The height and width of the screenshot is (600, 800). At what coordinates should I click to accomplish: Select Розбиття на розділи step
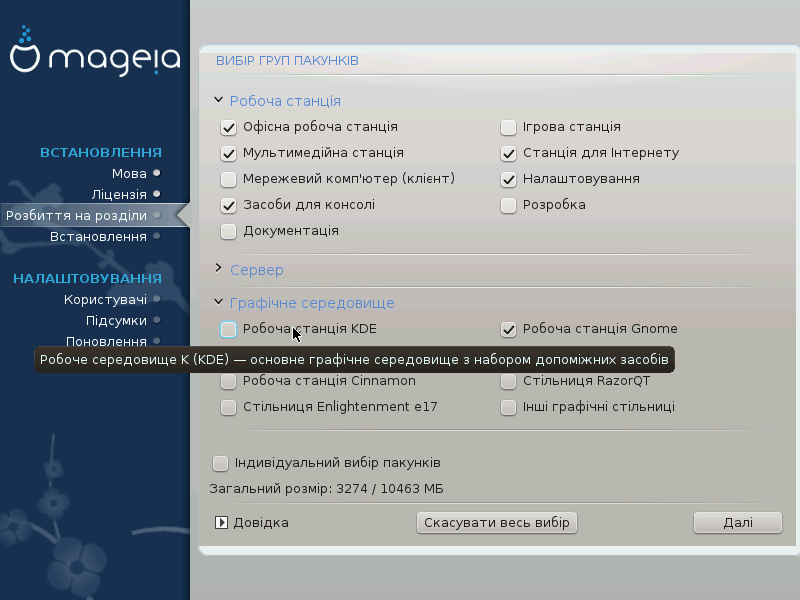click(77, 215)
